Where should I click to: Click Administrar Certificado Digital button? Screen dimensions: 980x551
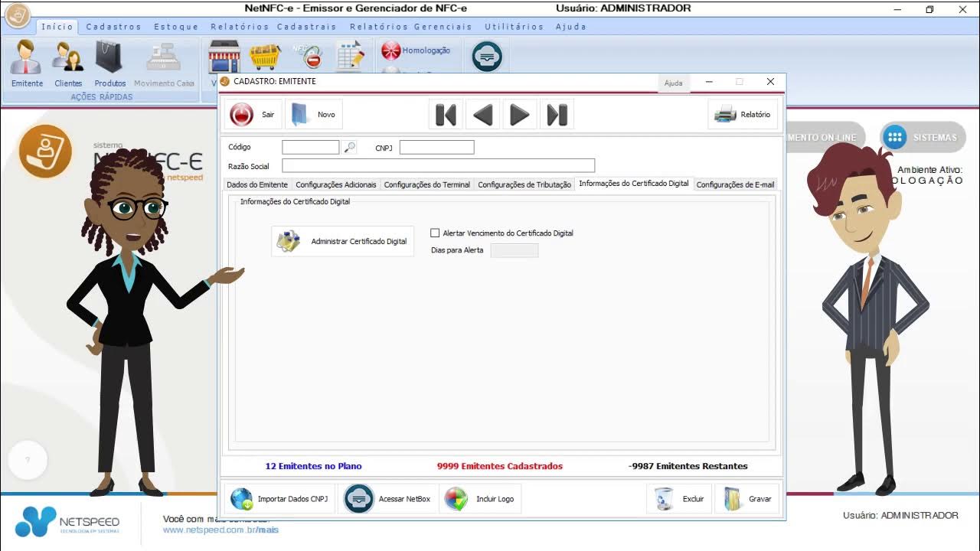[343, 241]
